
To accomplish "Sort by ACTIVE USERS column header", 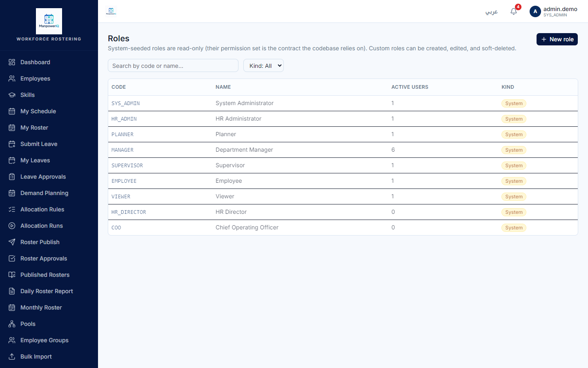I will click(x=410, y=87).
